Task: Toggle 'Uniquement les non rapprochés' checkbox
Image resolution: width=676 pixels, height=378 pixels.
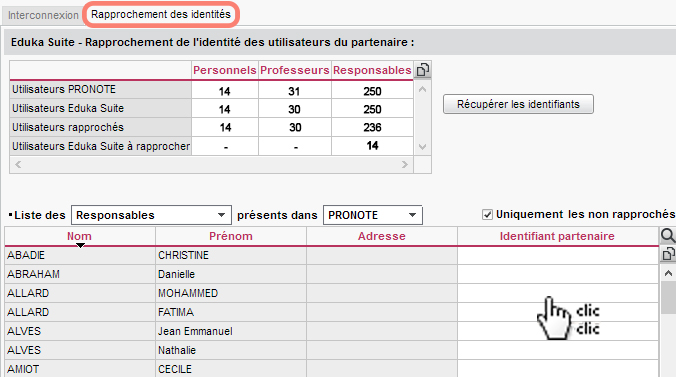Action: [x=487, y=215]
